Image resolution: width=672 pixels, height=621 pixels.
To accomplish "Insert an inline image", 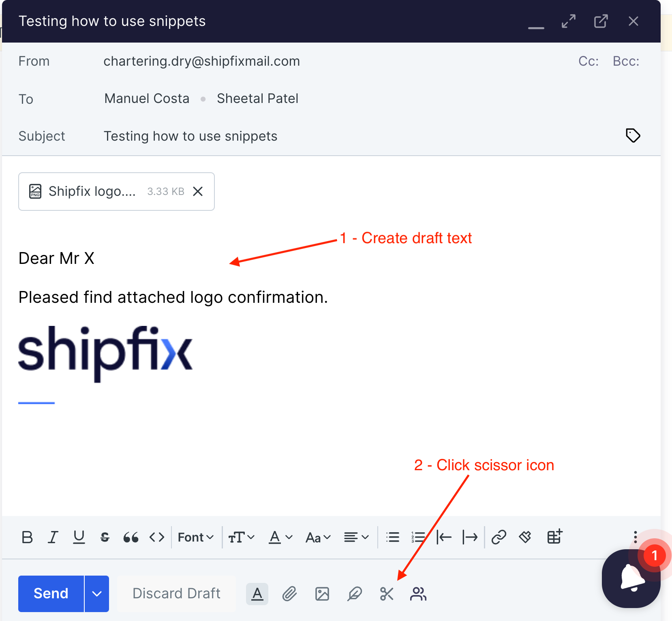I will click(322, 594).
